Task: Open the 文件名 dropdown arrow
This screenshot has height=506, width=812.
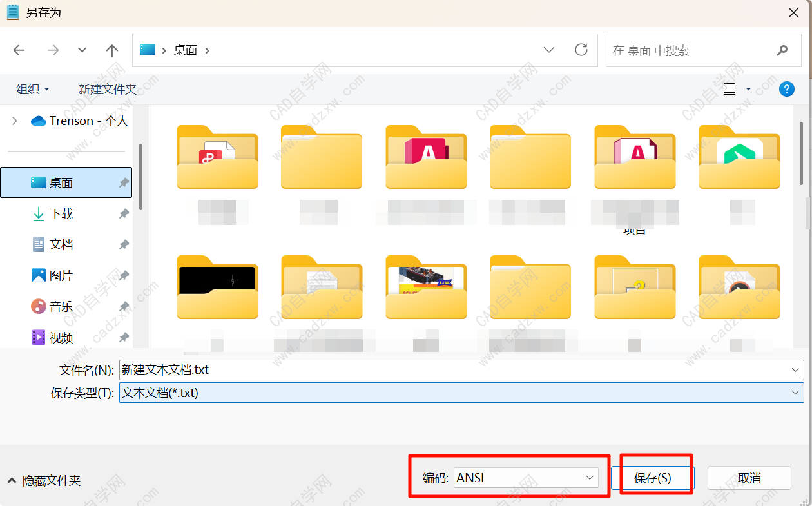Action: coord(796,370)
